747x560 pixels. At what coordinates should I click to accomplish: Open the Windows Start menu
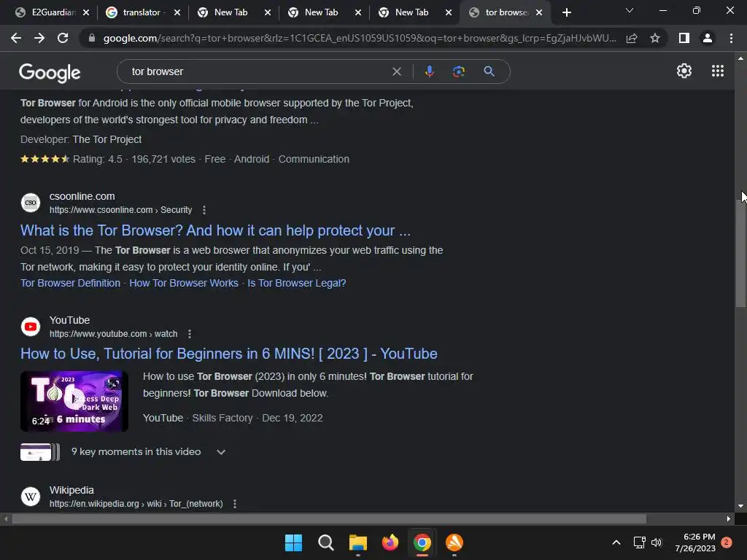click(293, 542)
